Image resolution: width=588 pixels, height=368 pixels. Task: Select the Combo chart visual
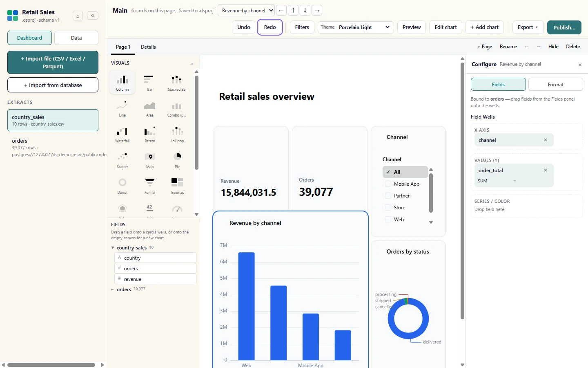177,108
